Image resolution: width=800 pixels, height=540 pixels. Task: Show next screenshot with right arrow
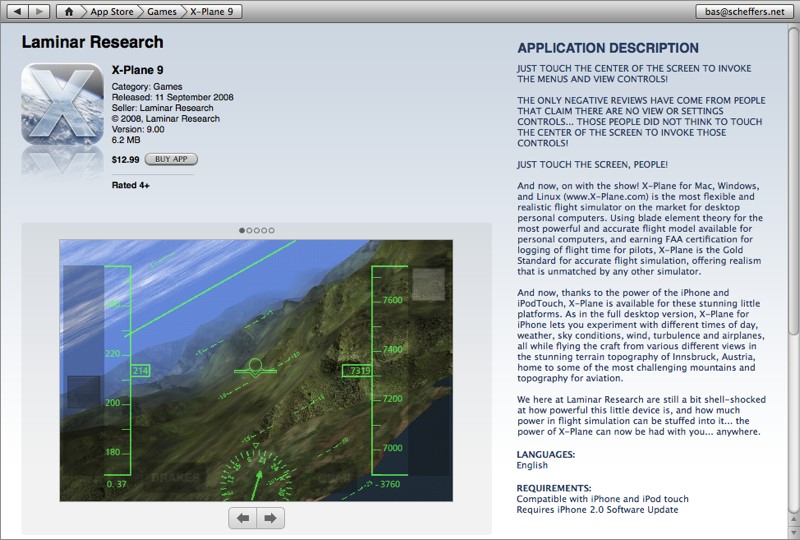[270, 518]
